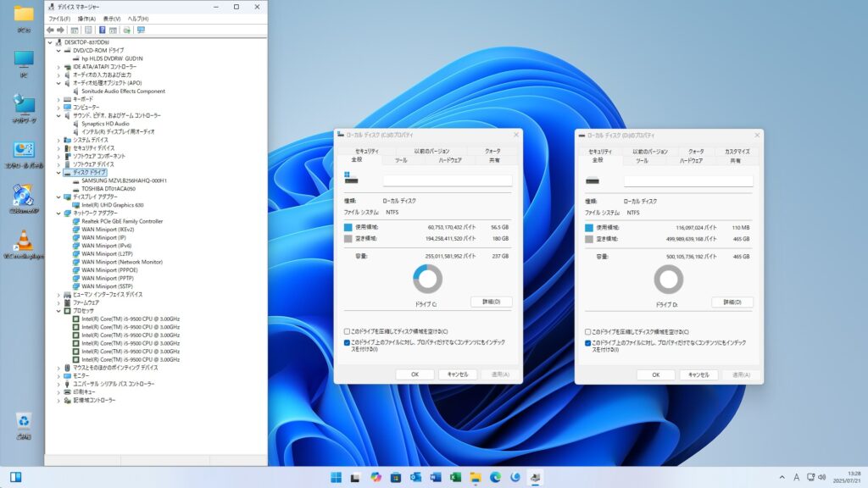Click the blue 使用領域 swatch for drive C:

[x=348, y=227]
